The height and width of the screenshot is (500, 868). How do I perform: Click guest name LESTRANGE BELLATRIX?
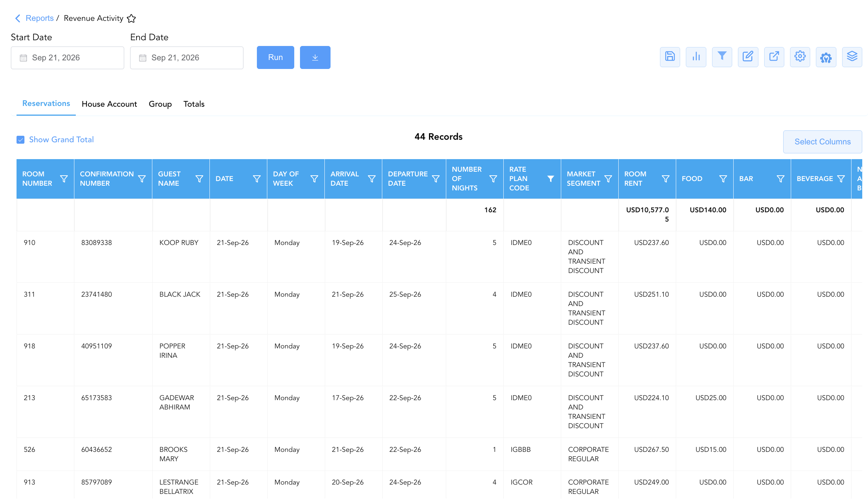pos(179,487)
